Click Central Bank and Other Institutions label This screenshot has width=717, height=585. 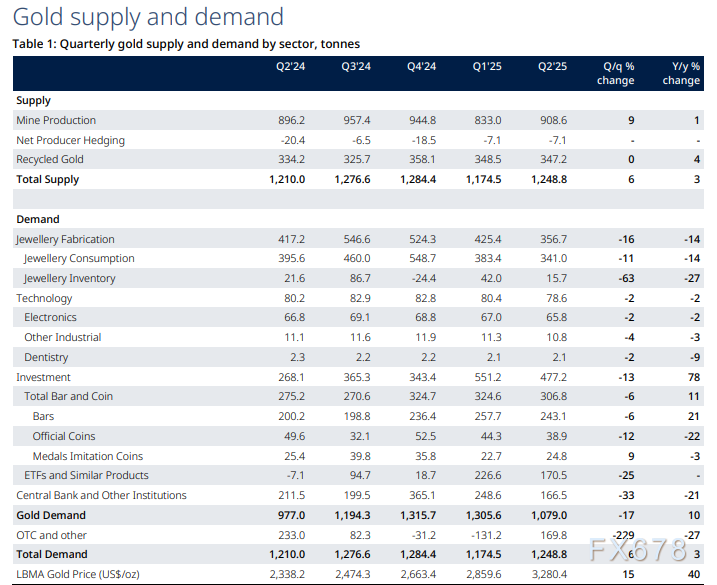[x=101, y=496]
